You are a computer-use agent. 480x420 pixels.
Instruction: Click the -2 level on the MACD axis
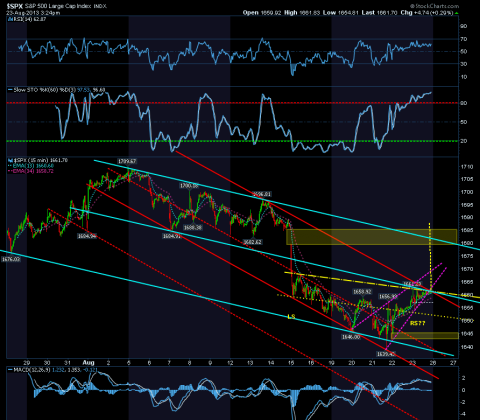[463, 402]
